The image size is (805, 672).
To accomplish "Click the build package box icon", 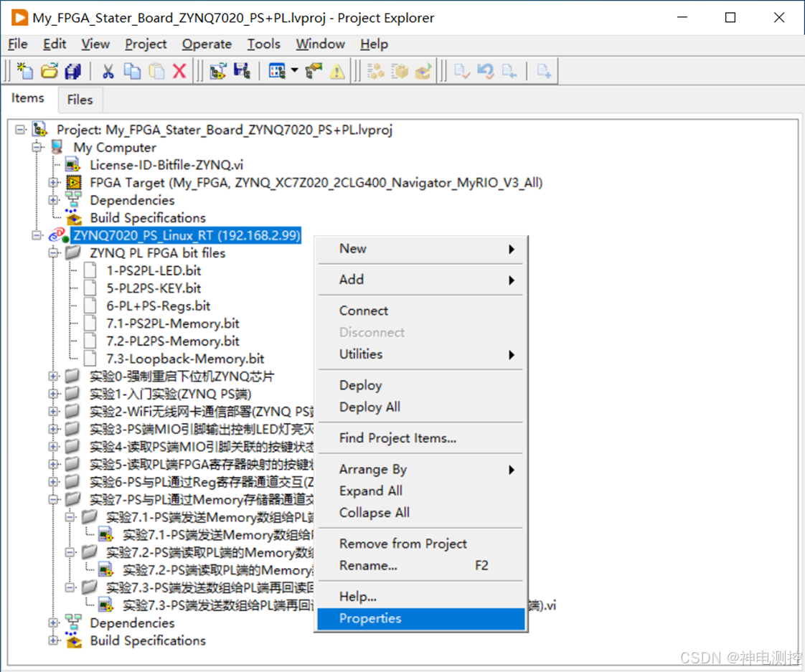I will 400,71.
